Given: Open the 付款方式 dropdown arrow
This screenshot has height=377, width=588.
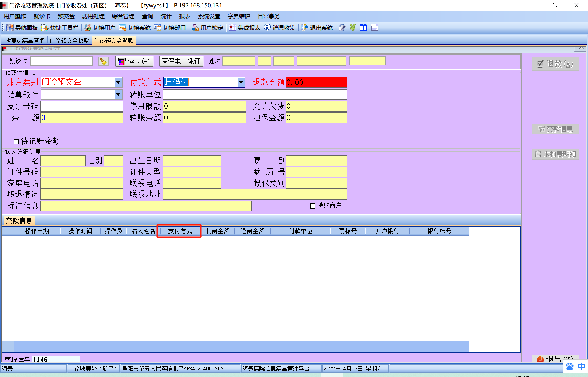Looking at the screenshot, I should pos(241,82).
